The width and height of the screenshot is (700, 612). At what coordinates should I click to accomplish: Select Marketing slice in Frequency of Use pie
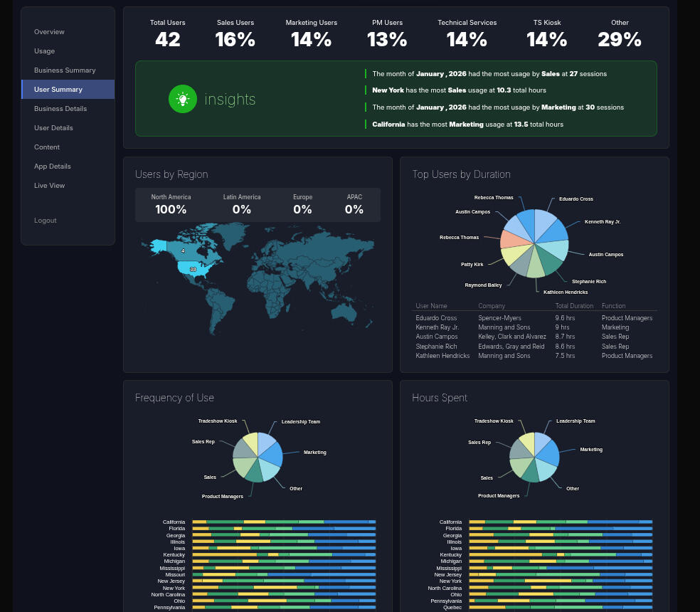point(272,455)
